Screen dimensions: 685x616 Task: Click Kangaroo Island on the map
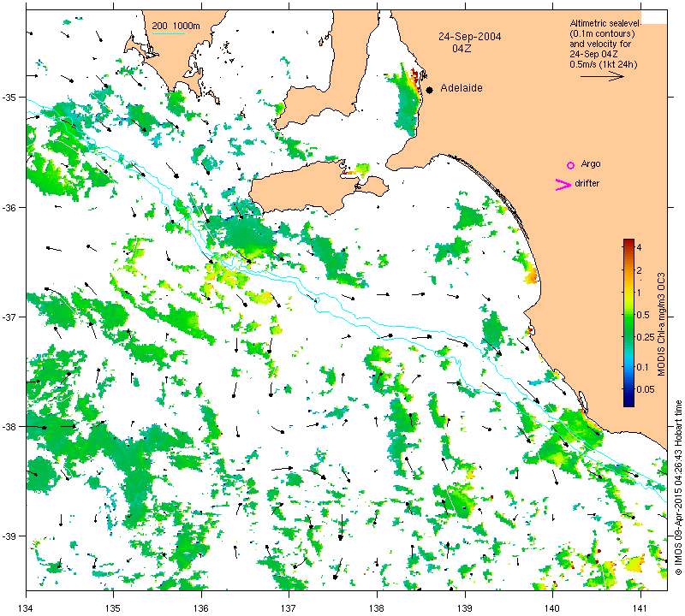click(x=306, y=187)
